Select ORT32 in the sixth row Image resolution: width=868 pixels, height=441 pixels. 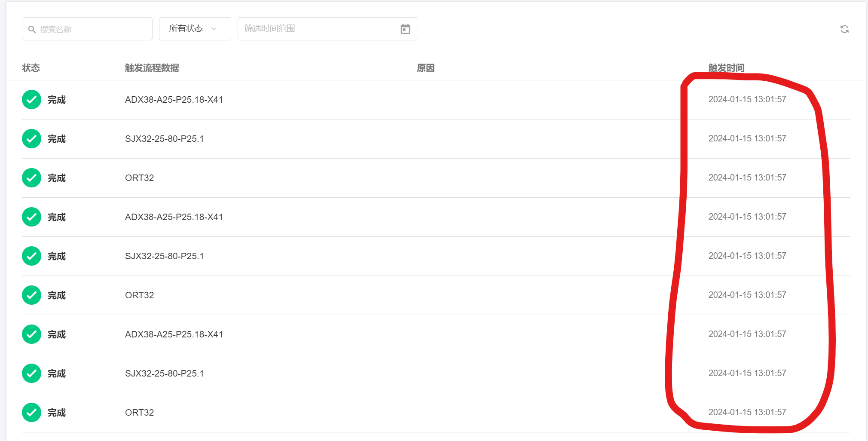(x=140, y=295)
